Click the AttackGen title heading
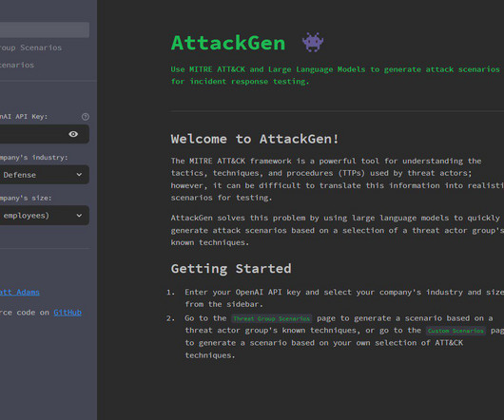This screenshot has width=504, height=420. pyautogui.click(x=228, y=43)
